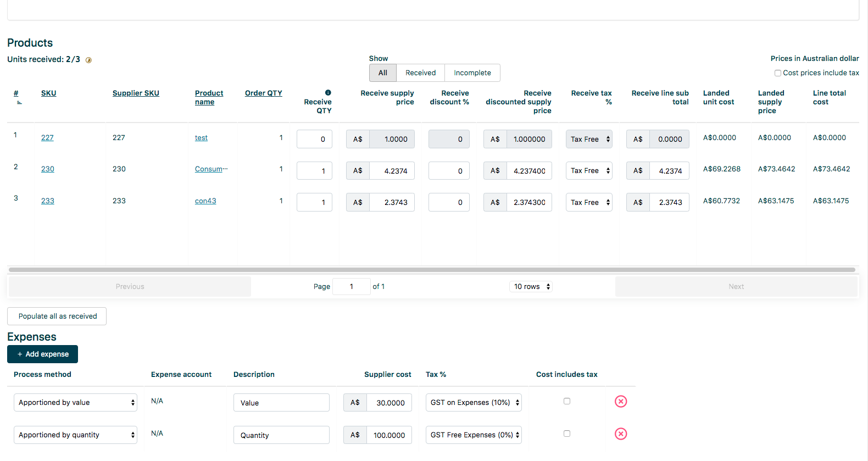Open GST Free Expenses (0%) tax dropdown
Viewport: 868px width, 461px height.
474,435
